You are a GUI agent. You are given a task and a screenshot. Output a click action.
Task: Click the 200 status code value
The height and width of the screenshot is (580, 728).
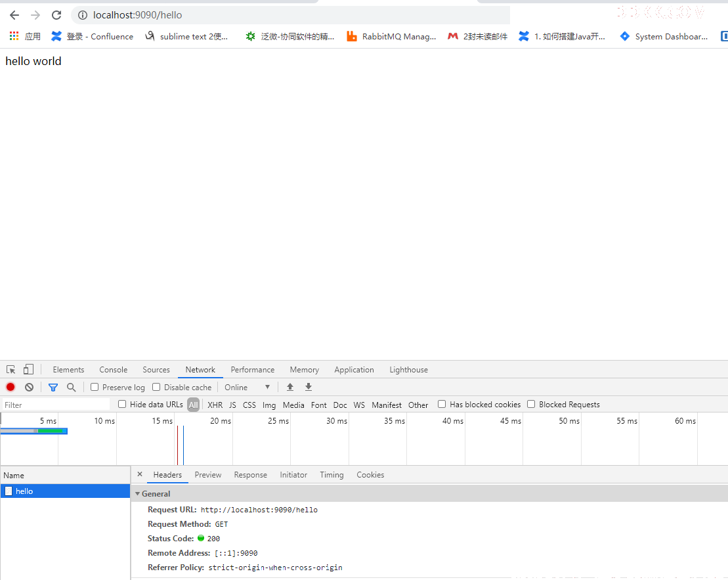213,539
